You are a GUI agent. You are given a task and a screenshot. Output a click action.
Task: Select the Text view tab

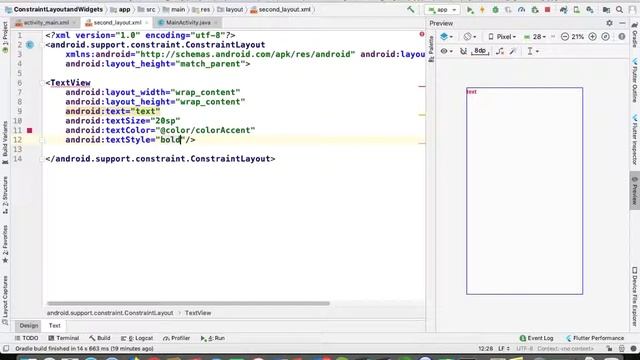click(x=55, y=326)
